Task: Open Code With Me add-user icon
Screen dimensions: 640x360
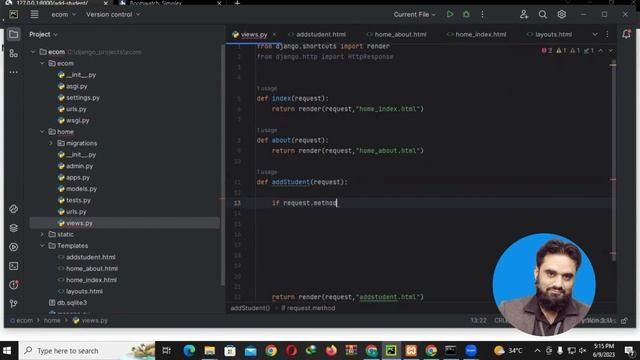Action: (x=524, y=14)
